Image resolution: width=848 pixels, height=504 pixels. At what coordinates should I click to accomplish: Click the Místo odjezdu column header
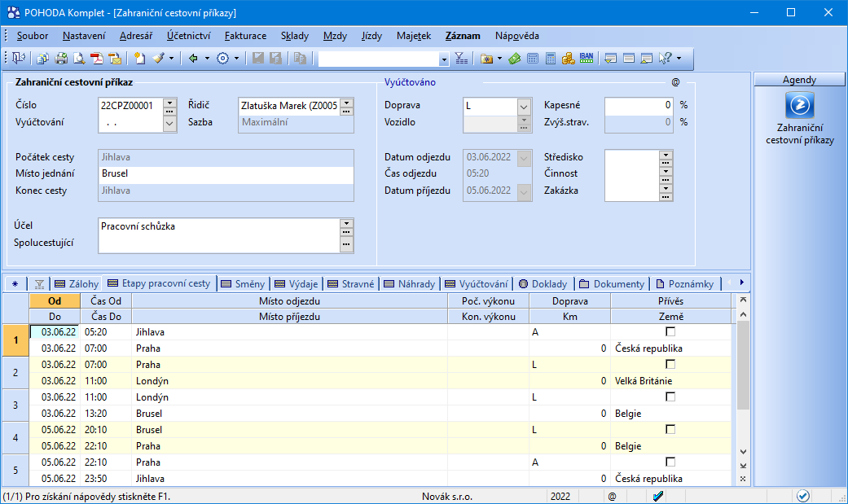(289, 301)
